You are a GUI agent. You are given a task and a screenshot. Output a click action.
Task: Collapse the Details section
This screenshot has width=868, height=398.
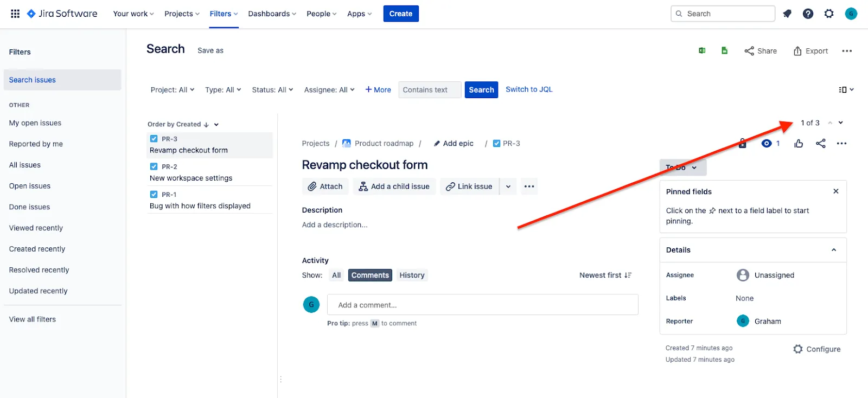[x=834, y=250]
